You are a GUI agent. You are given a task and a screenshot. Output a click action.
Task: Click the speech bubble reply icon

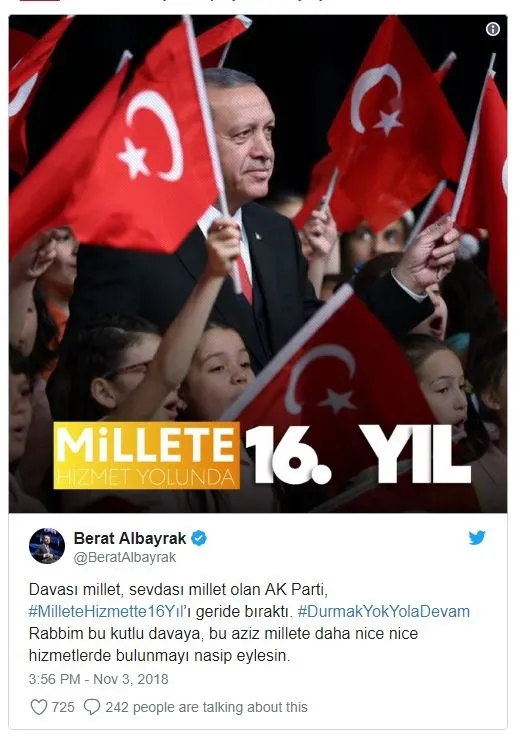[92, 707]
